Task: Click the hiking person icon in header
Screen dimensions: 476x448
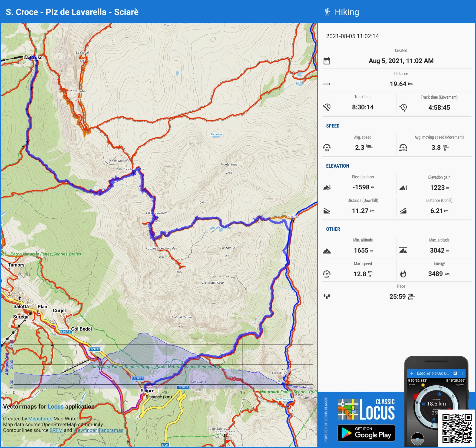Action: (327, 12)
